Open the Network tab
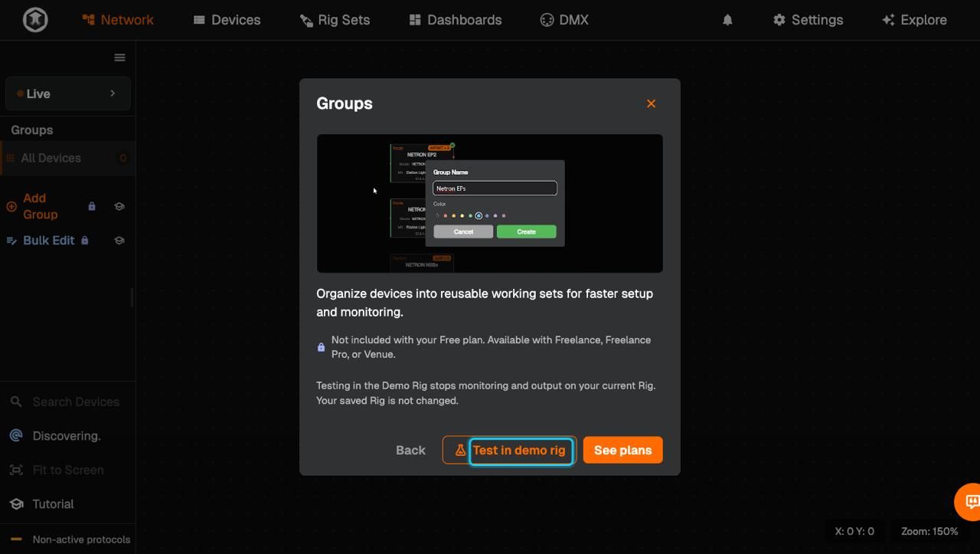The width and height of the screenshot is (980, 554). coord(118,20)
